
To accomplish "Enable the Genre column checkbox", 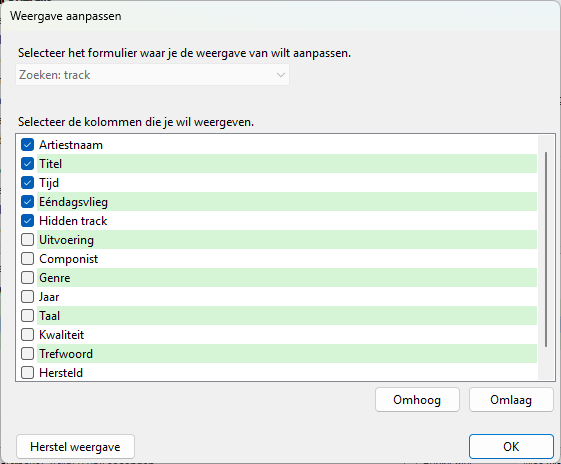I will tap(28, 277).
